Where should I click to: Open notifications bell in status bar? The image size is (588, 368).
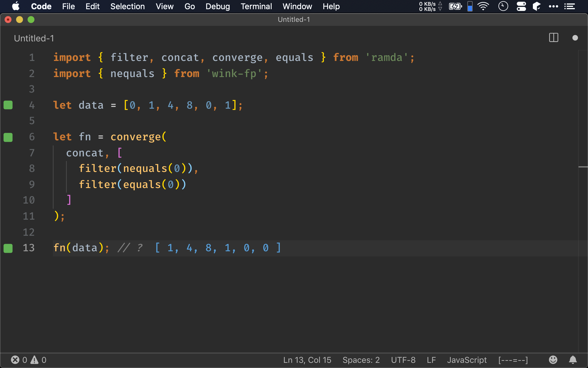[x=573, y=360]
